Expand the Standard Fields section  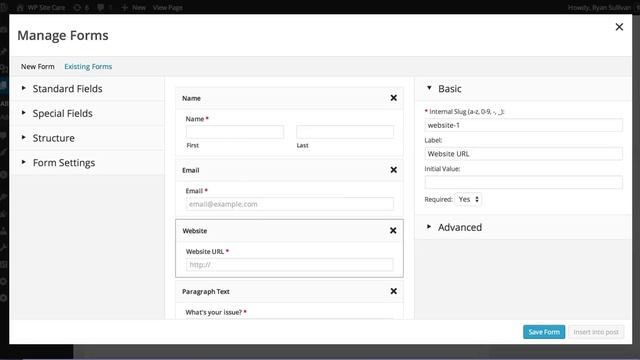(87, 89)
